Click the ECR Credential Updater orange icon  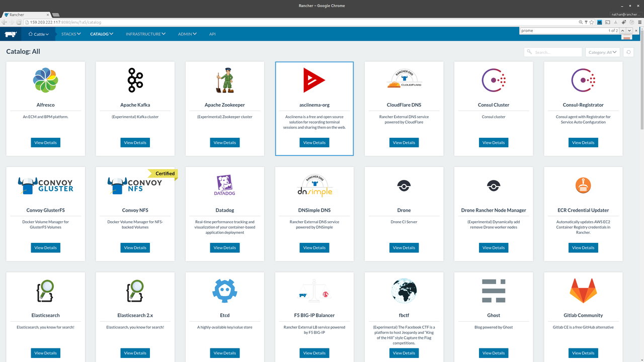click(x=583, y=185)
